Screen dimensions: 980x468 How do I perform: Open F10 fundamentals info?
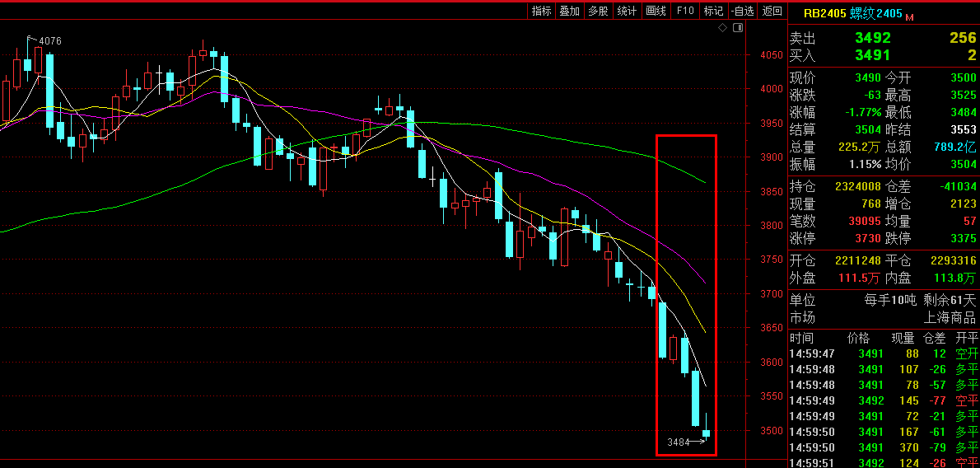[684, 11]
